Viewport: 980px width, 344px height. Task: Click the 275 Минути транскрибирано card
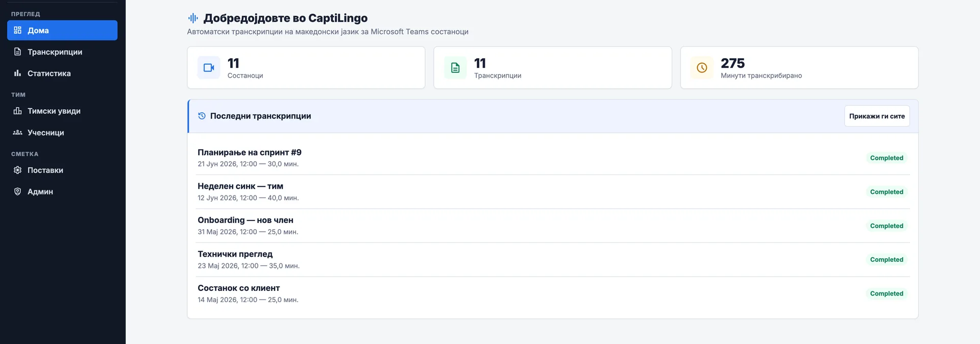click(799, 67)
